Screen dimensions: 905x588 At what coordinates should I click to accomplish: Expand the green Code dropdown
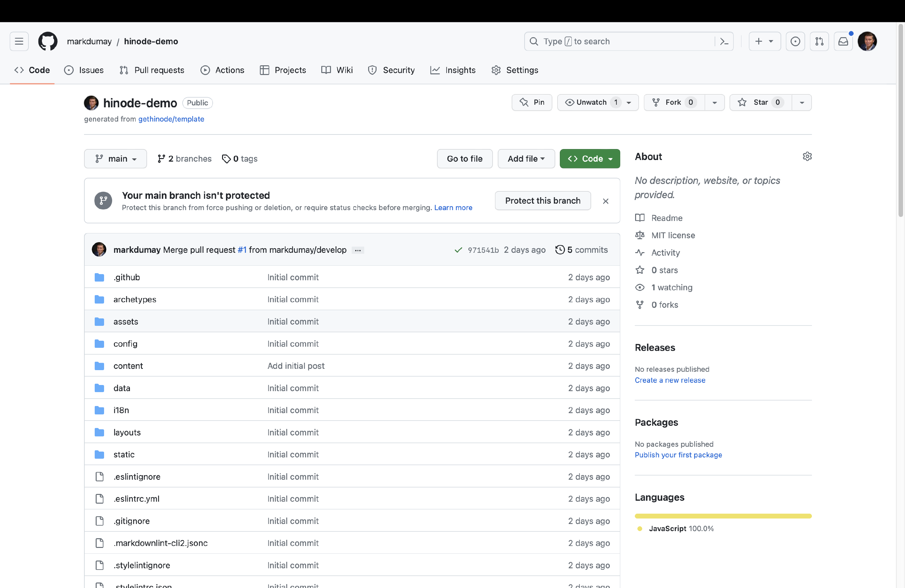590,159
